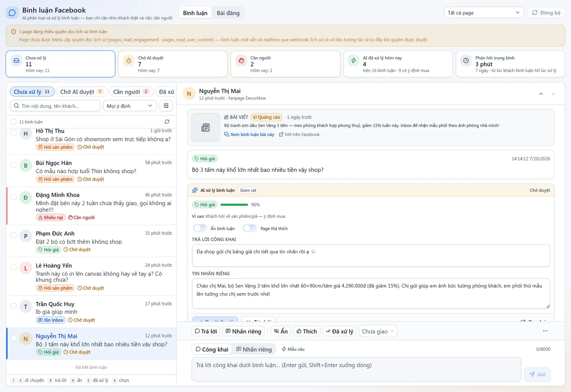Check the Trần Quốc Huy comment checkbox
This screenshot has height=392, width=571.
[14, 306]
